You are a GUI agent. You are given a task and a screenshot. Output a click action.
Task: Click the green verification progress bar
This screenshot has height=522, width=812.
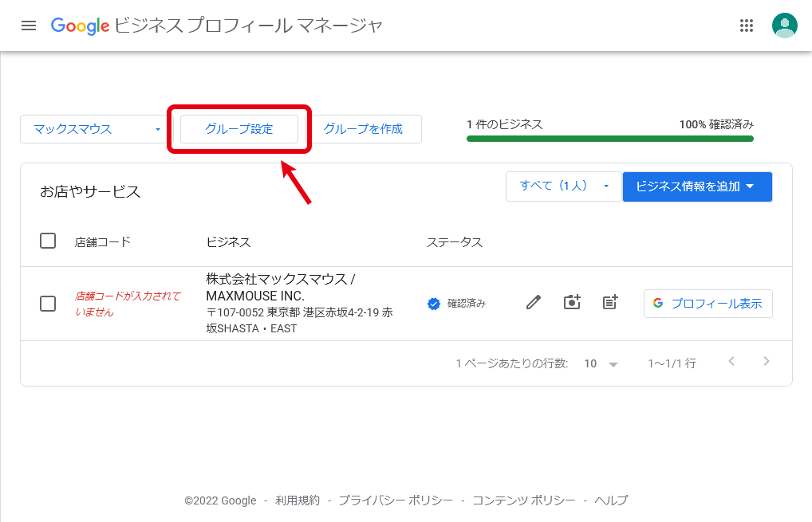click(x=609, y=139)
